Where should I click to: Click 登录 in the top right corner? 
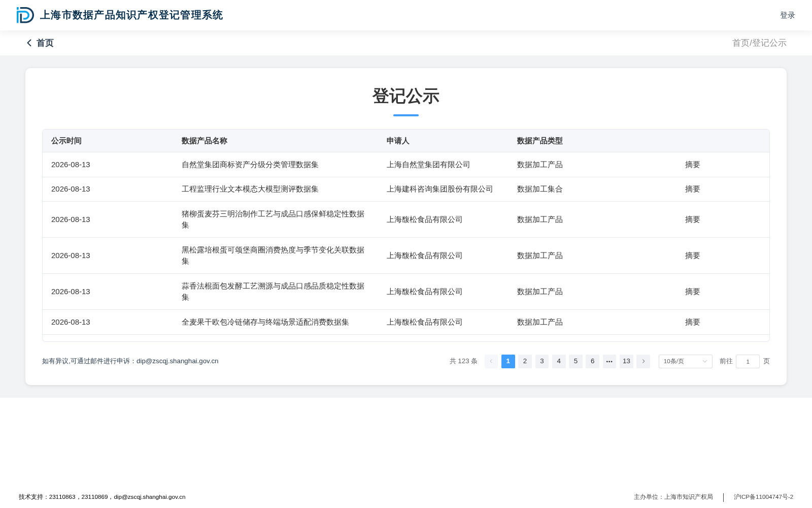pos(788,15)
